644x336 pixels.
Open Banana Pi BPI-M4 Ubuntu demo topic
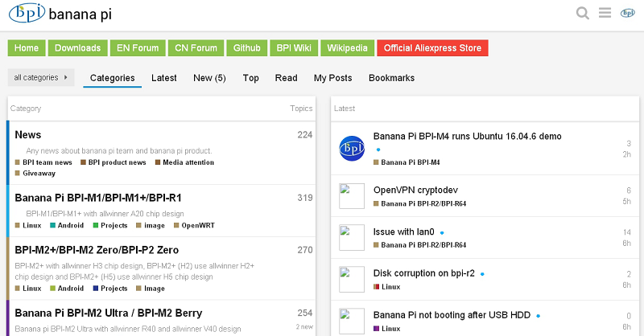pos(467,137)
